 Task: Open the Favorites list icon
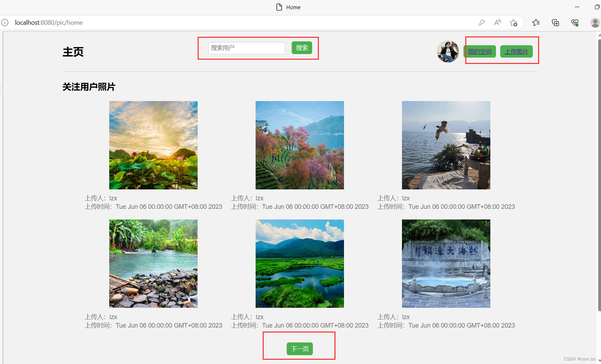(x=536, y=23)
